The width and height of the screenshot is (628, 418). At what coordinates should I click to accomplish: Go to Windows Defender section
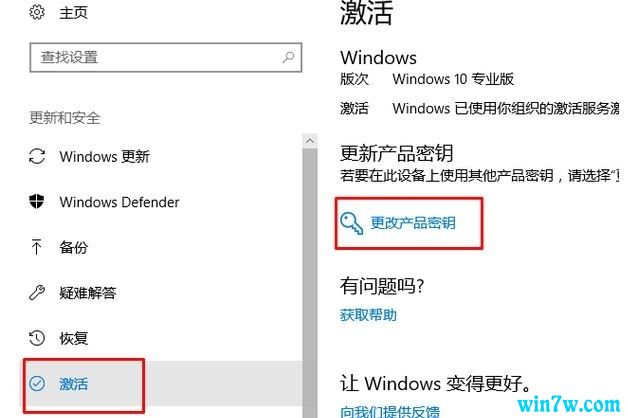coord(119,202)
